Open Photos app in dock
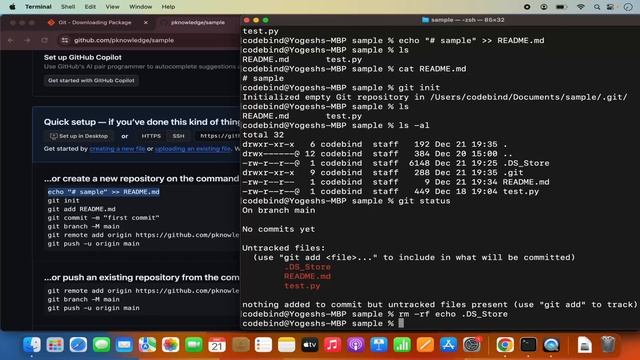The width and height of the screenshot is (640, 360). coord(171,345)
